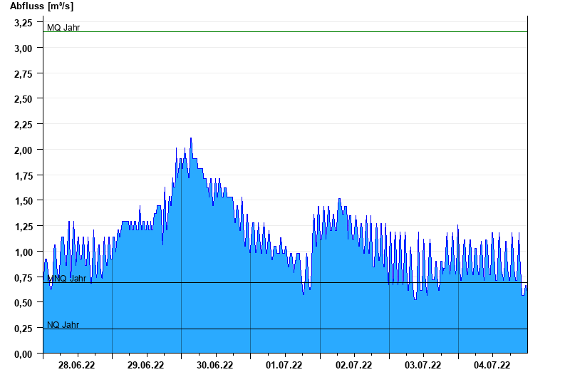570x392 pixels.
Task: Click the highest discharge peak above 2,00
Action: pyautogui.click(x=191, y=139)
